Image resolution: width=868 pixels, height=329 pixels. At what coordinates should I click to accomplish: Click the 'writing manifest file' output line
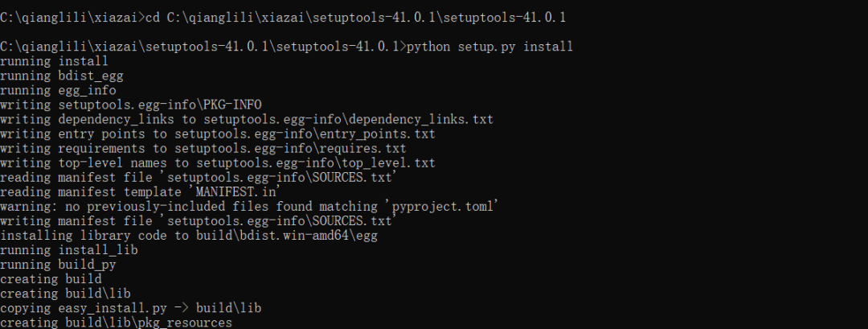[x=199, y=220]
